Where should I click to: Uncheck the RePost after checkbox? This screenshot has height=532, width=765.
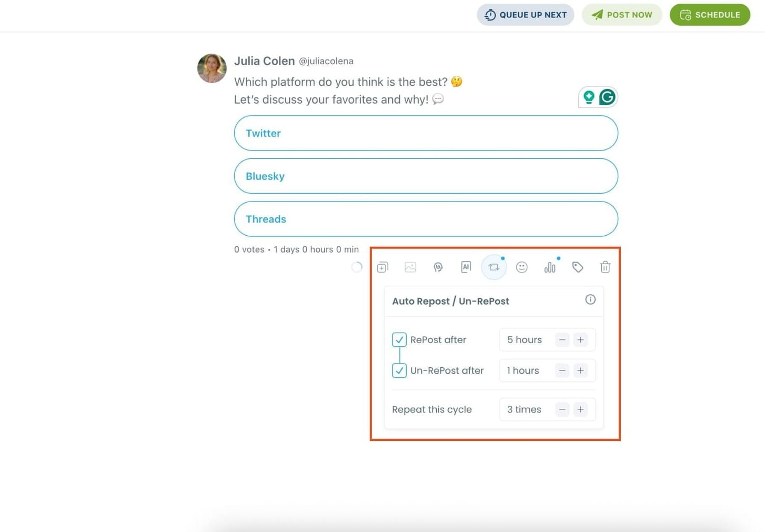click(x=399, y=339)
